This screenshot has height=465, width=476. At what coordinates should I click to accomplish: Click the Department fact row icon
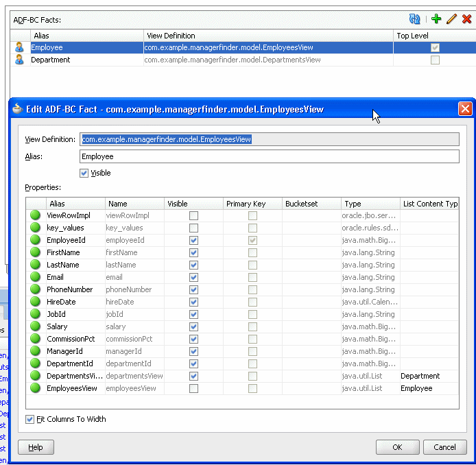[19, 60]
